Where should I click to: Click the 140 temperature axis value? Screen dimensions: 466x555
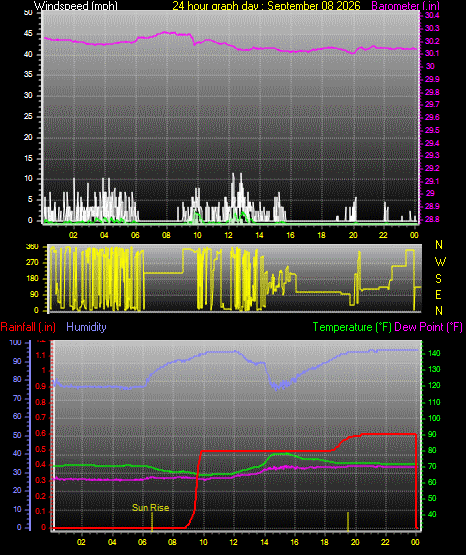pyautogui.click(x=434, y=353)
